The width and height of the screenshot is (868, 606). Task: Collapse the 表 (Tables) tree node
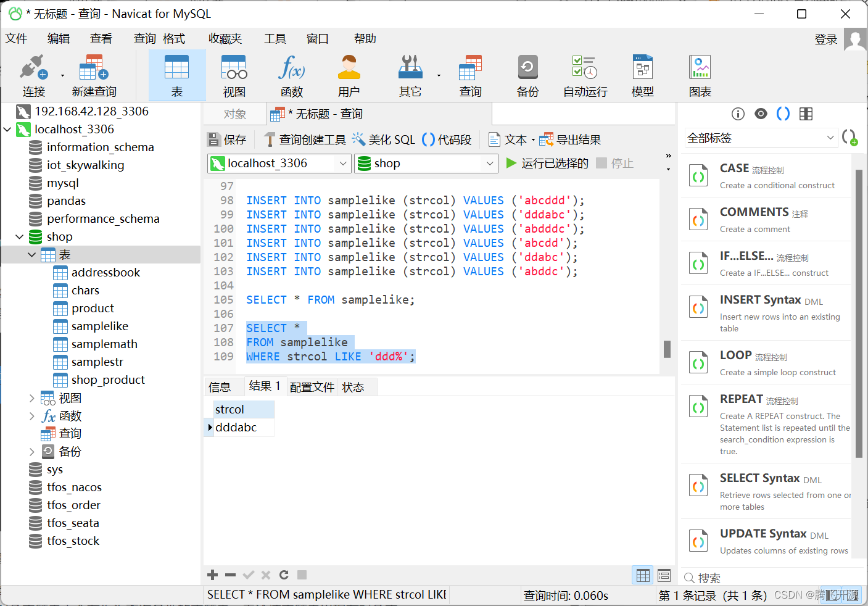pos(32,255)
